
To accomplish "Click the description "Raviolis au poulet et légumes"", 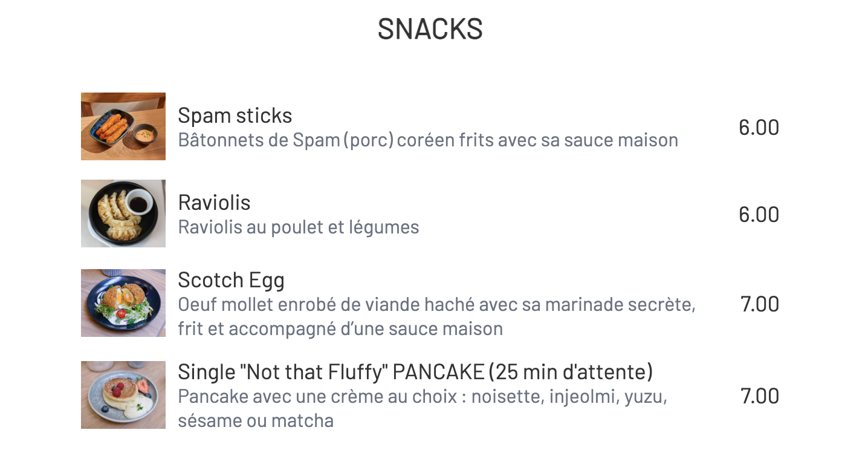I will tap(299, 227).
